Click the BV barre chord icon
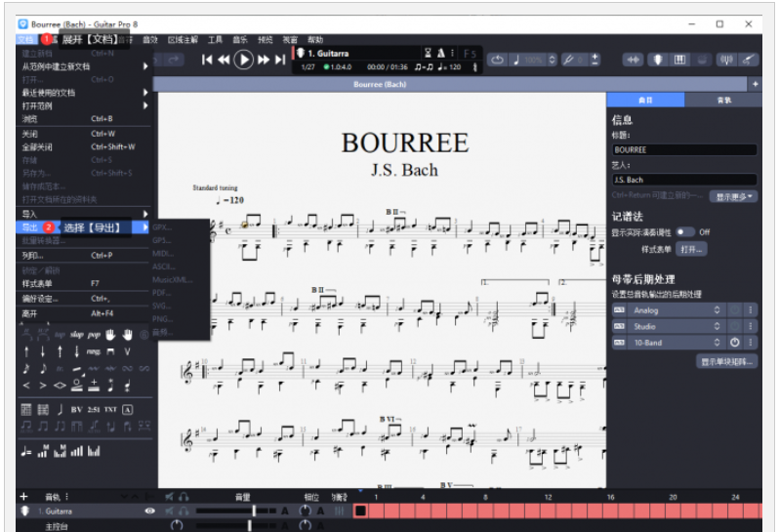This screenshot has height=532, width=779. coord(76,409)
